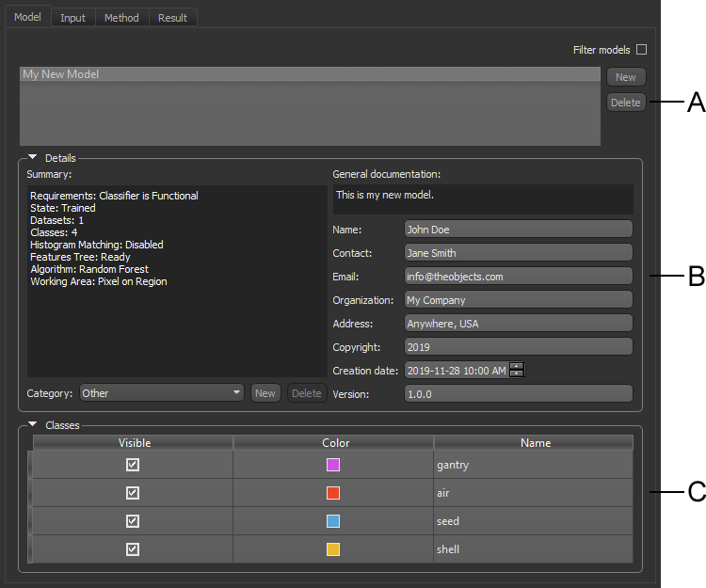706x588 pixels.
Task: Uncheck visible box for air class
Action: (133, 493)
